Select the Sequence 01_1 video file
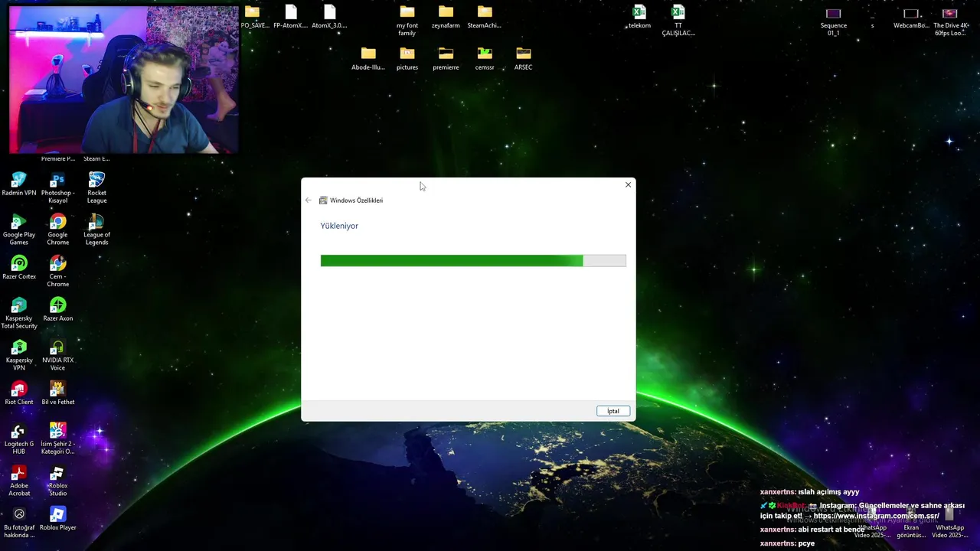Viewport: 980px width, 551px height. [x=834, y=21]
